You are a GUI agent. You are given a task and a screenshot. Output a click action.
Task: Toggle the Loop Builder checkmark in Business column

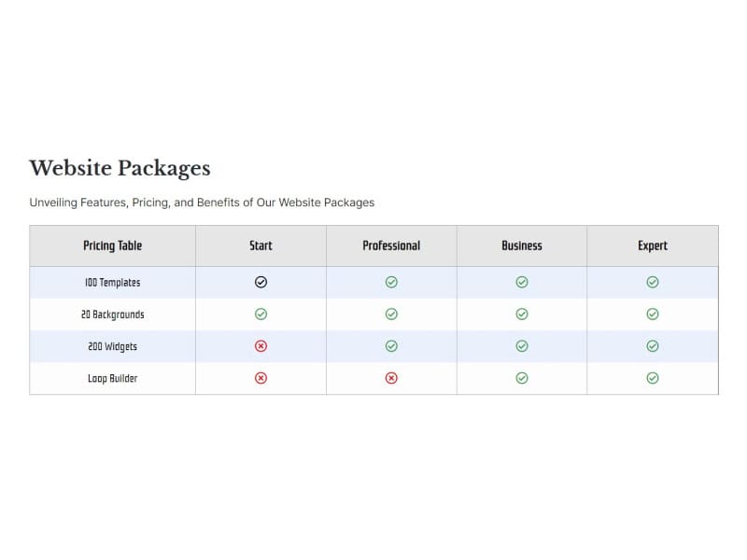coord(521,378)
